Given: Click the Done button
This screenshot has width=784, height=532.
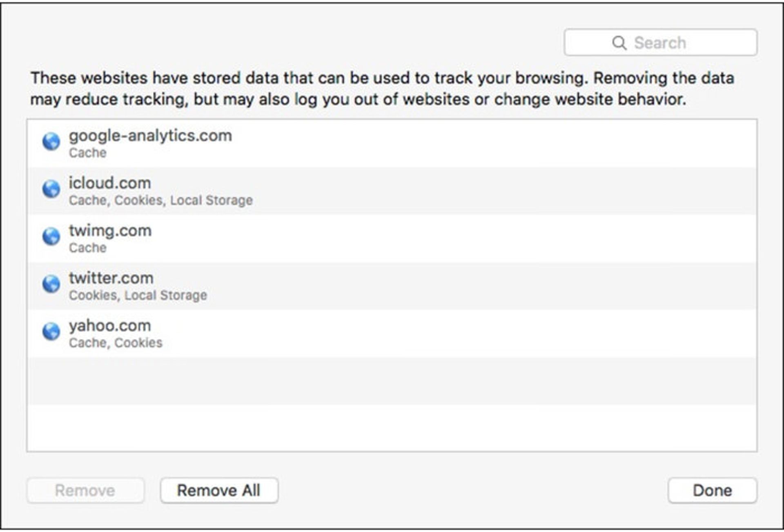Looking at the screenshot, I should point(712,490).
